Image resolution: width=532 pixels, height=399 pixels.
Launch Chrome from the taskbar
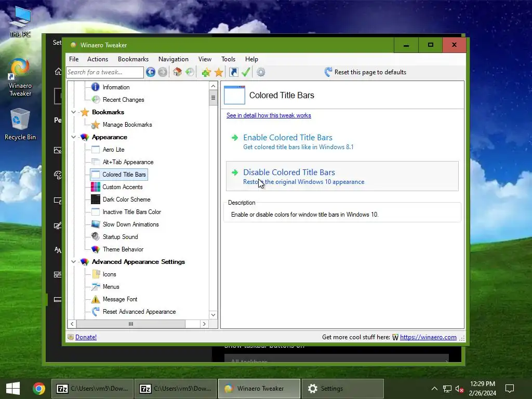click(38, 389)
